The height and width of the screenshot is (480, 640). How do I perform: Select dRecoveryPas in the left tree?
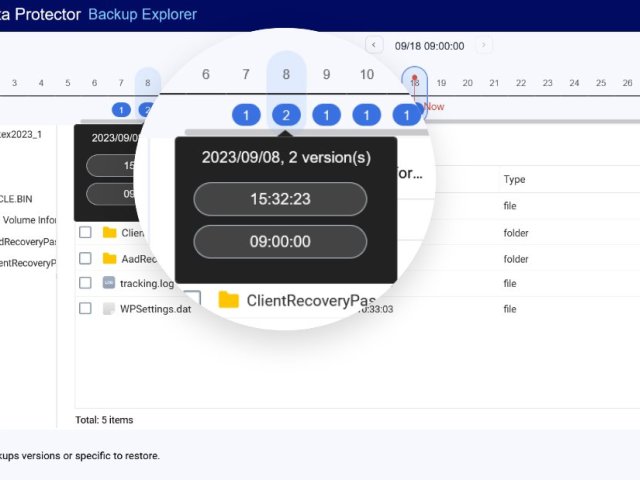coord(28,242)
